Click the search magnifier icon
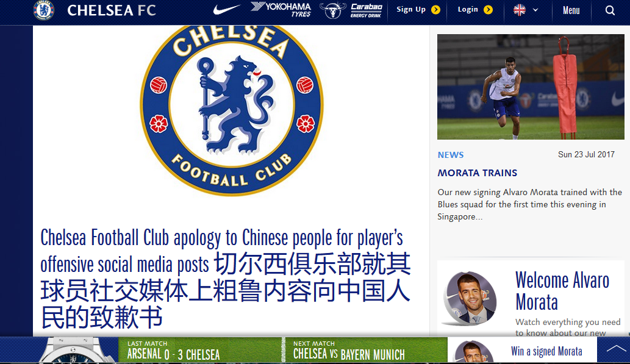 [x=610, y=10]
